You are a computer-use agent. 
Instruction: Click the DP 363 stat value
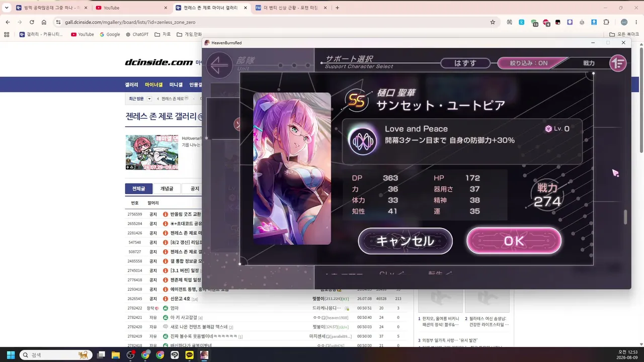pos(390,178)
